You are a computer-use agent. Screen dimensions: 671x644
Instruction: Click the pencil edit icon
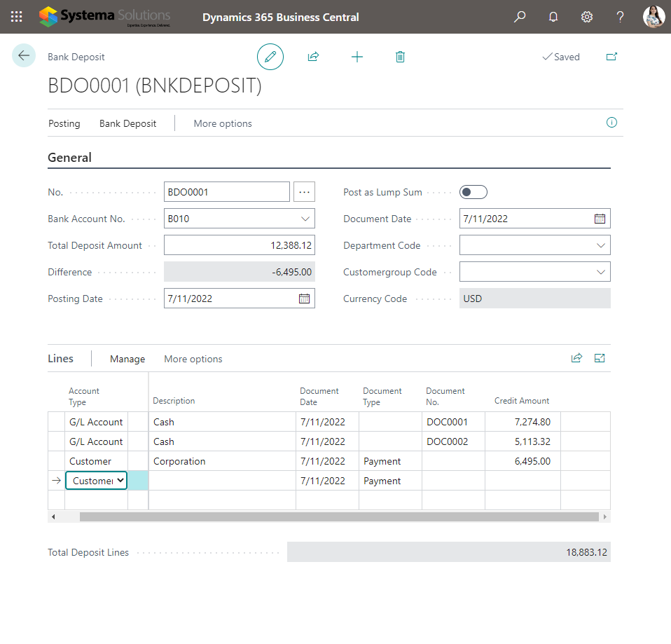270,57
